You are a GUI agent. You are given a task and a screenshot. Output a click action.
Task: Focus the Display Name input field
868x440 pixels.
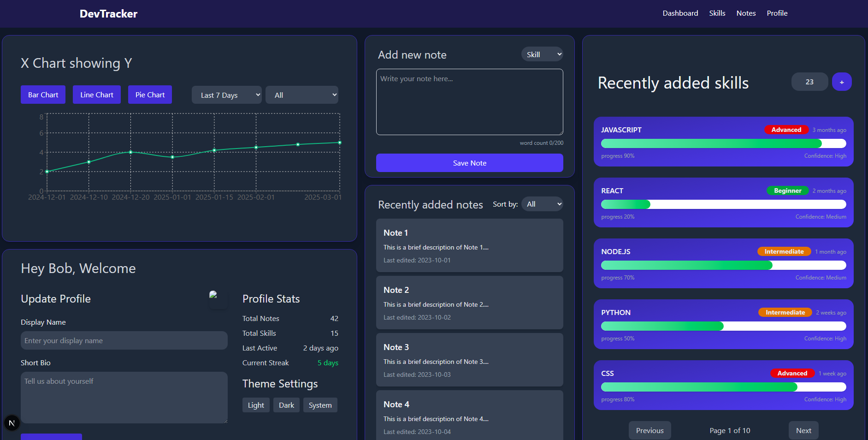[x=124, y=340]
